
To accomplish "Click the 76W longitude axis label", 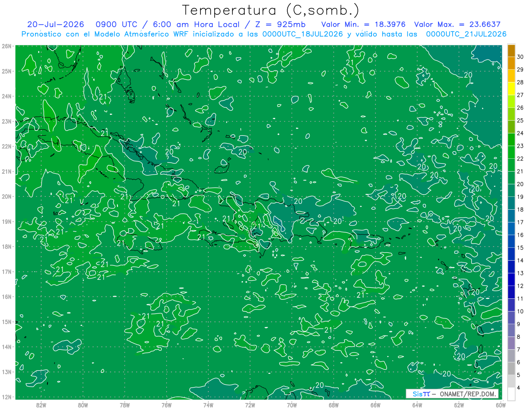I will [x=166, y=404].
